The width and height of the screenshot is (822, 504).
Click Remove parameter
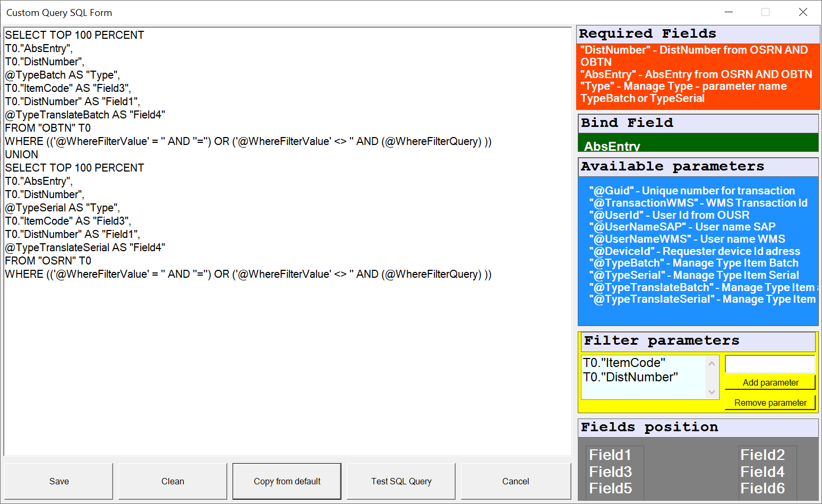770,402
